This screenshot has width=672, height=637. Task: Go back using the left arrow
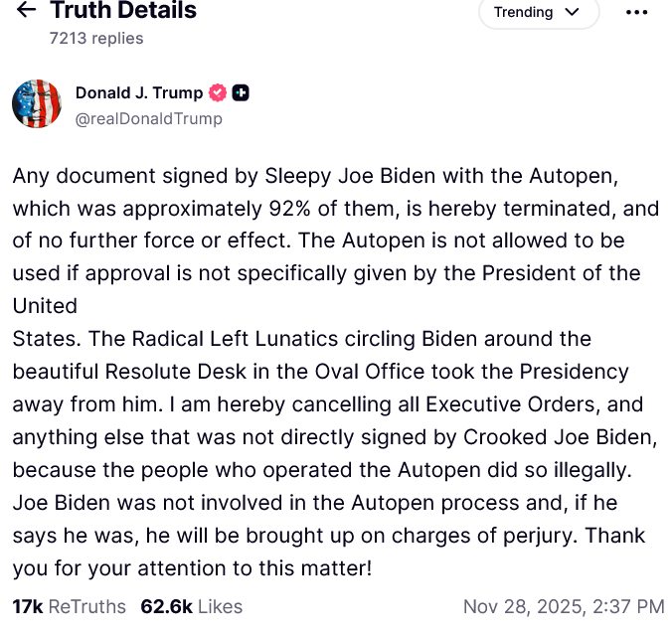27,11
